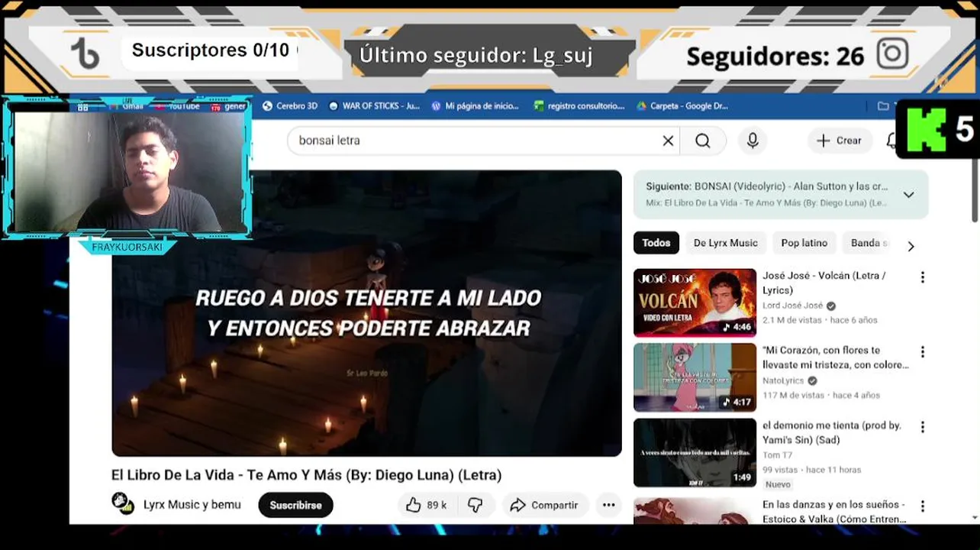The image size is (980, 550).
Task: Open more actions three-dot menu below video
Action: [608, 505]
